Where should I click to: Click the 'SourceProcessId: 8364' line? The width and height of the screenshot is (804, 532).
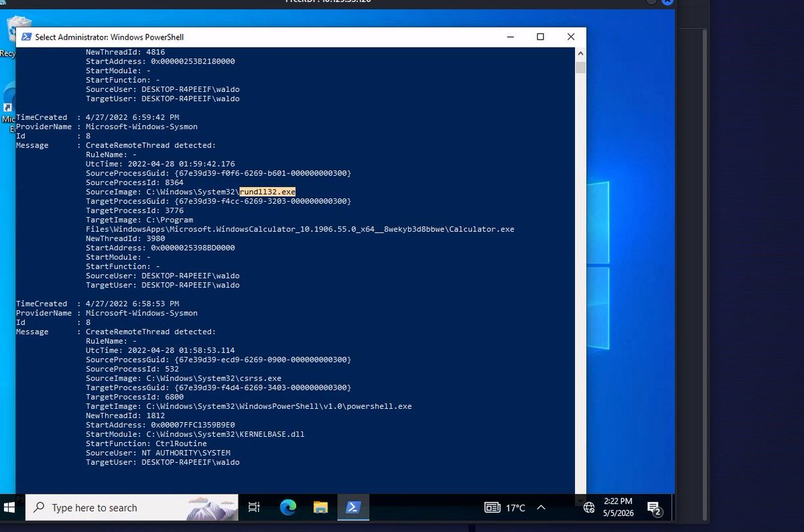pos(135,182)
